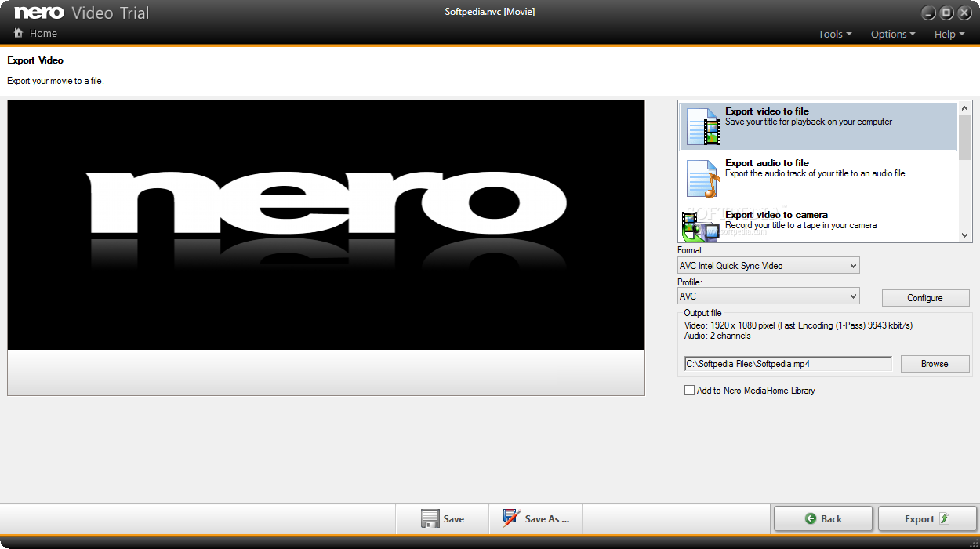Click 'Softpedia.nvc [Movie]' title text
The width and height of the screenshot is (980, 549).
[x=490, y=12]
